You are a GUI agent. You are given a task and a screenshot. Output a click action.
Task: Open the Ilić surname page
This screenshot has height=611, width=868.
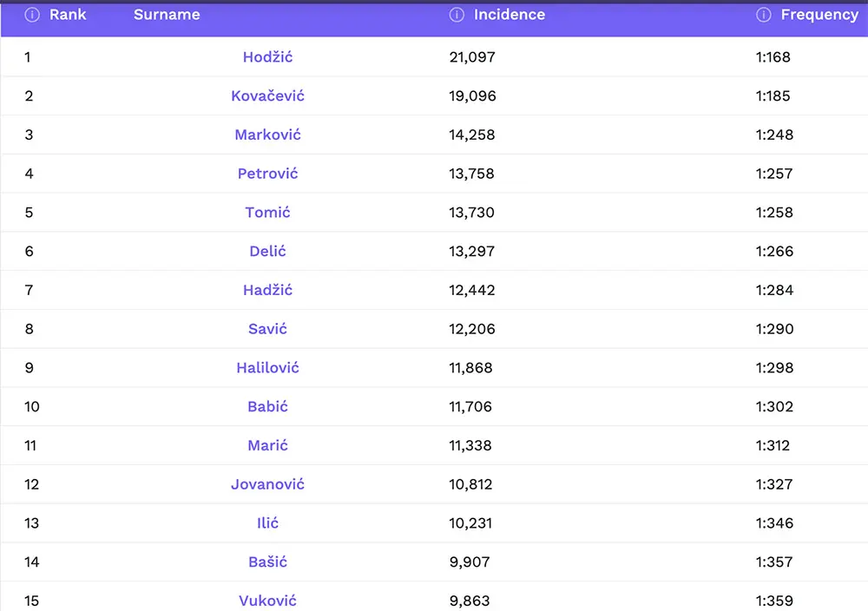(x=267, y=523)
